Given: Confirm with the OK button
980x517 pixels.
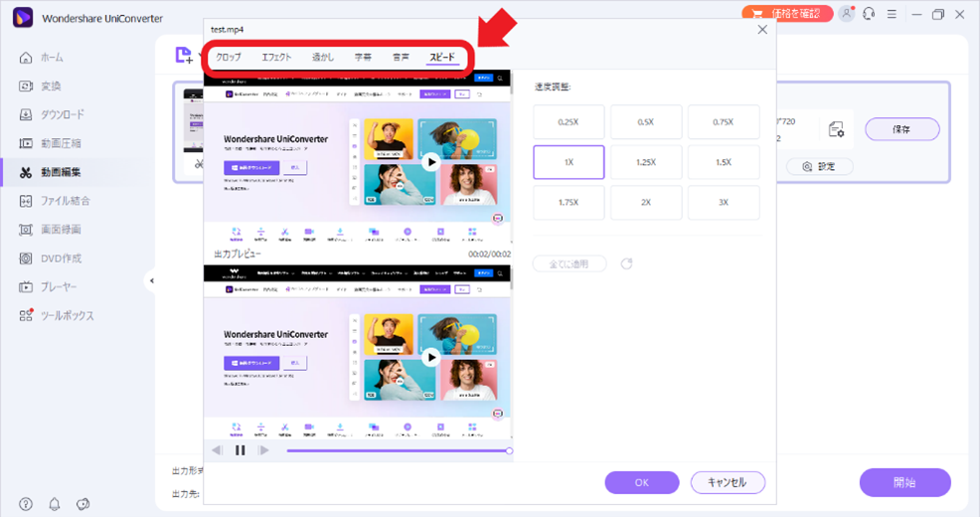Looking at the screenshot, I should click(642, 482).
